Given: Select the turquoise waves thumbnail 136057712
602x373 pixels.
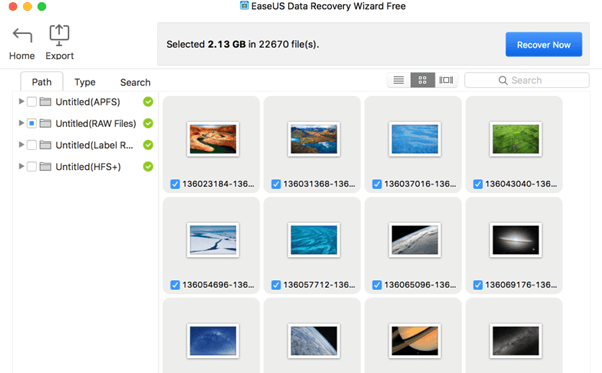Looking at the screenshot, I should click(314, 240).
